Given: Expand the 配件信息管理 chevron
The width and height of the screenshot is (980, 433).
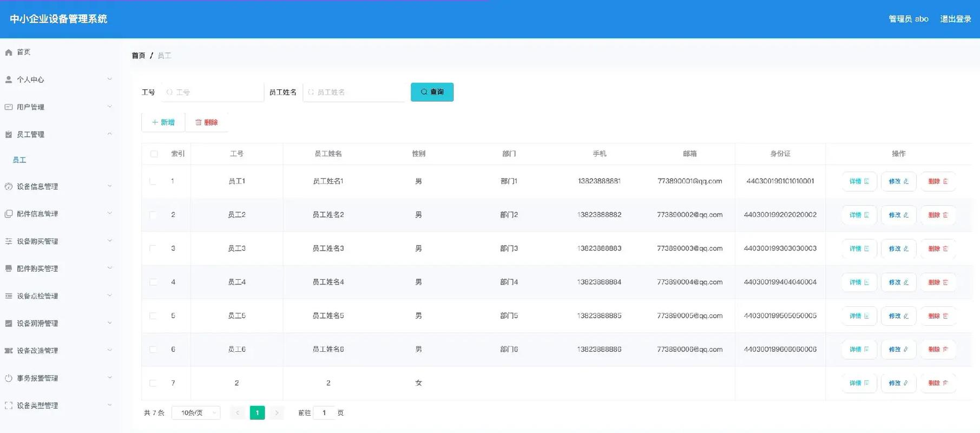Looking at the screenshot, I should coord(110,213).
